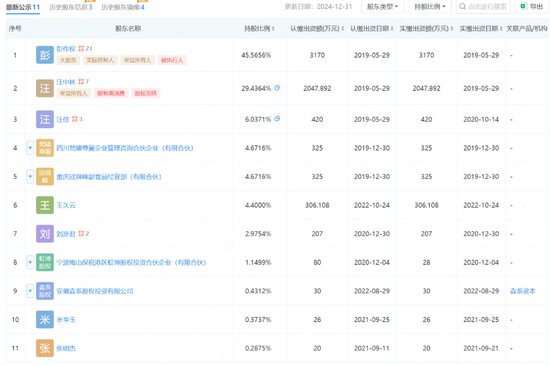Click the brown 汪 avatar in row 2

coord(45,88)
